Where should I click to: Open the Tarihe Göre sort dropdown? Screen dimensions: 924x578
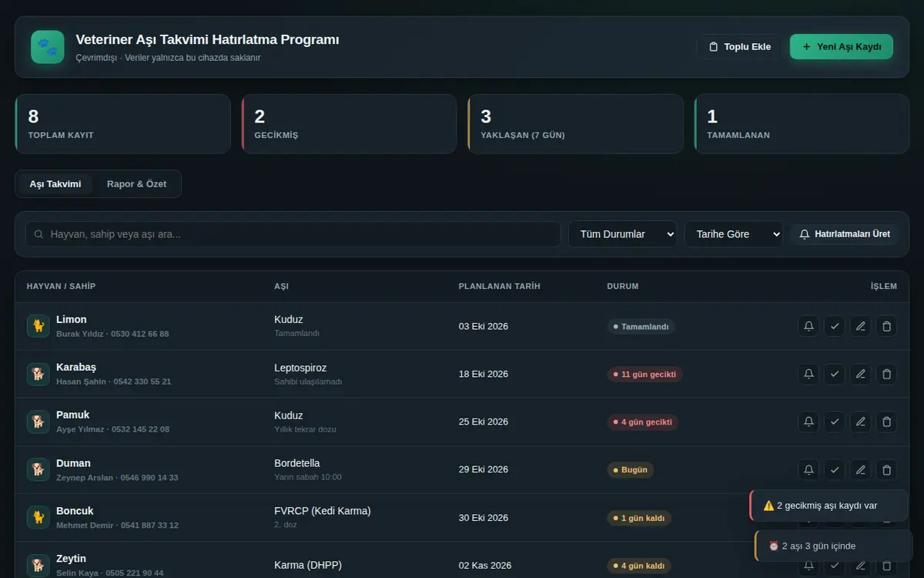click(x=734, y=234)
